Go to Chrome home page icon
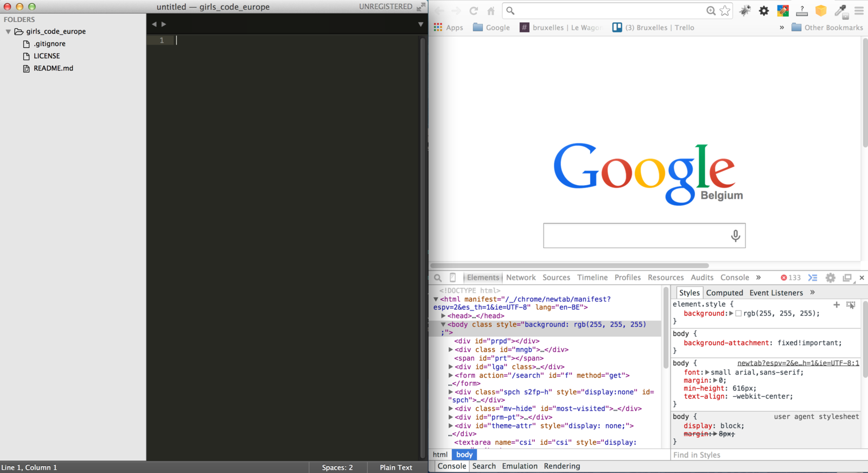Image resolution: width=868 pixels, height=473 pixels. 491,11
